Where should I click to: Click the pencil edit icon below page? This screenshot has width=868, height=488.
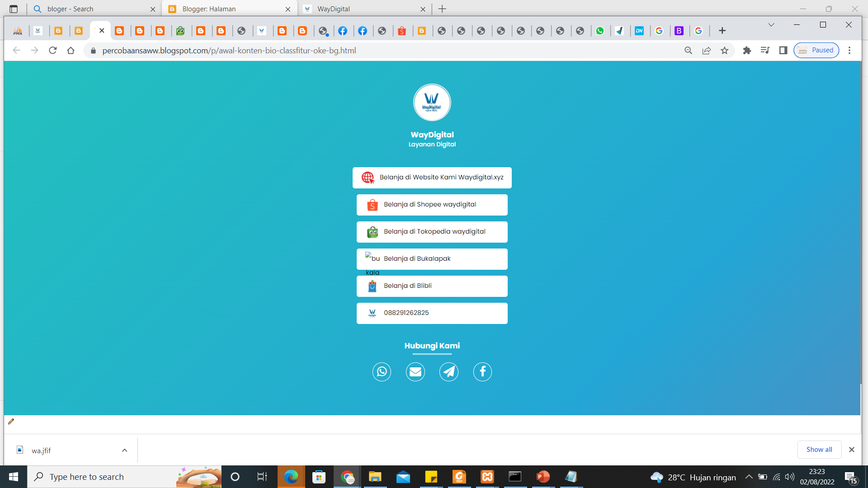click(x=11, y=422)
